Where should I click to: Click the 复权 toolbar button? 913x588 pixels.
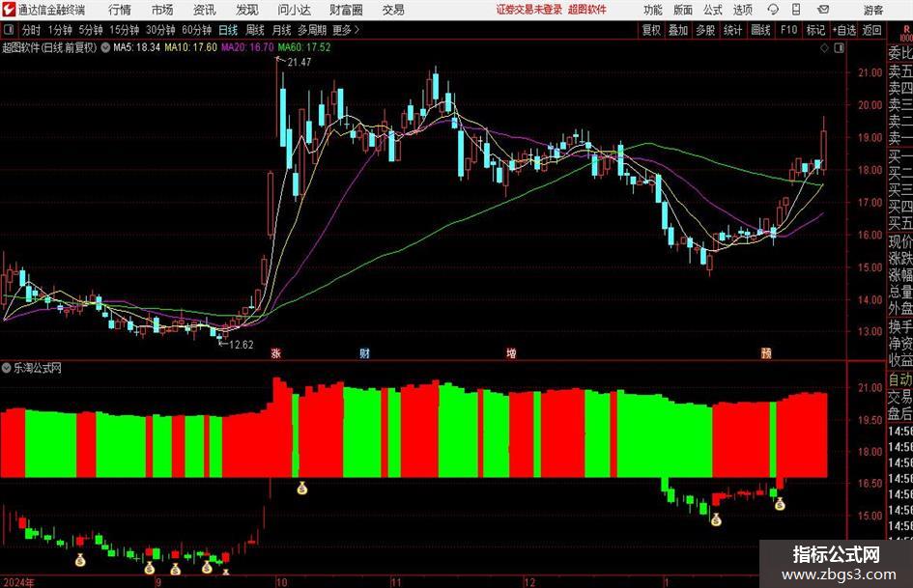pyautogui.click(x=651, y=30)
